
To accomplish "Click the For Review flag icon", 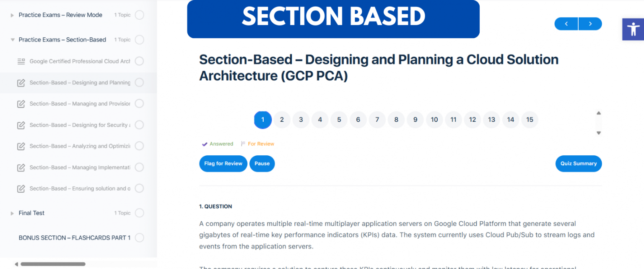I will coord(243,144).
